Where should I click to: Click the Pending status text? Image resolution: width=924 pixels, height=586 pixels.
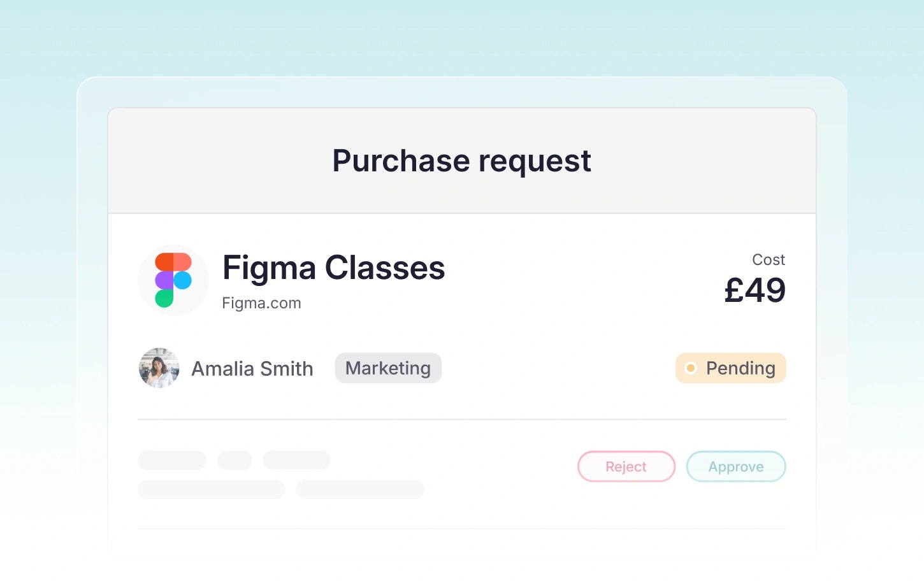740,368
